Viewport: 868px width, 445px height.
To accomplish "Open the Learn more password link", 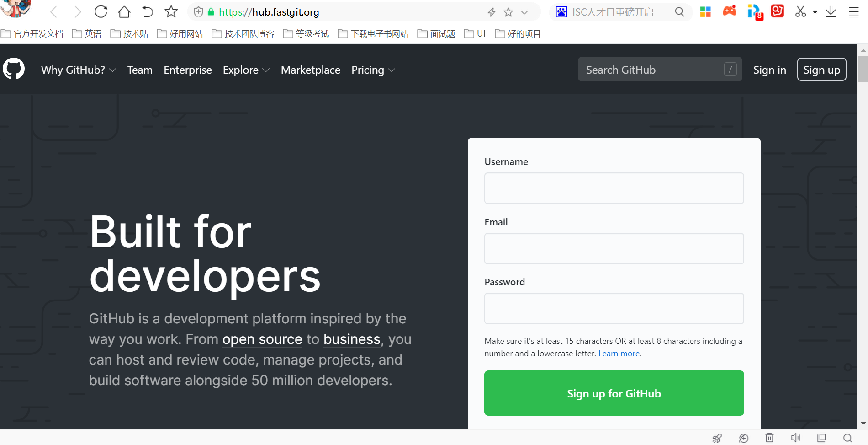I will coord(619,354).
